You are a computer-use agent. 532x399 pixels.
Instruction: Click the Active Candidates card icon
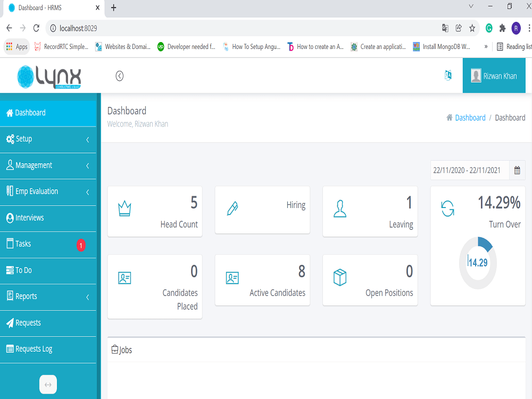[x=232, y=278]
